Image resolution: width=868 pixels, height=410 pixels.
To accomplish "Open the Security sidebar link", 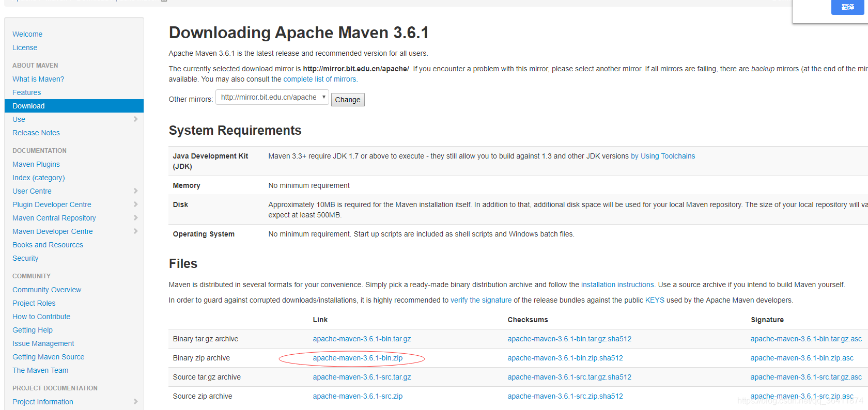I will tap(25, 258).
